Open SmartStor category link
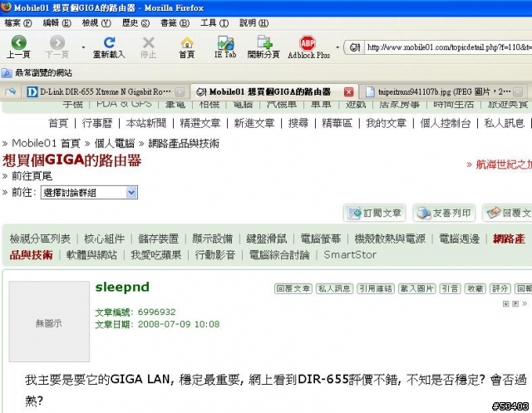This screenshot has height=413, width=532. 350,255
